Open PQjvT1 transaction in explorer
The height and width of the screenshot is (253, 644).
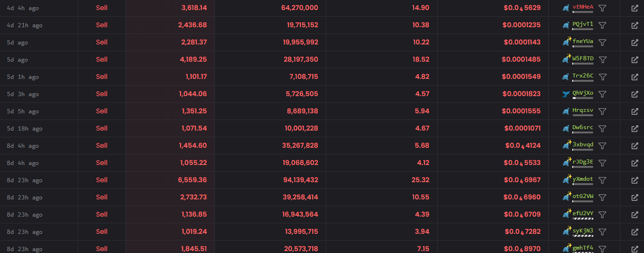[634, 25]
